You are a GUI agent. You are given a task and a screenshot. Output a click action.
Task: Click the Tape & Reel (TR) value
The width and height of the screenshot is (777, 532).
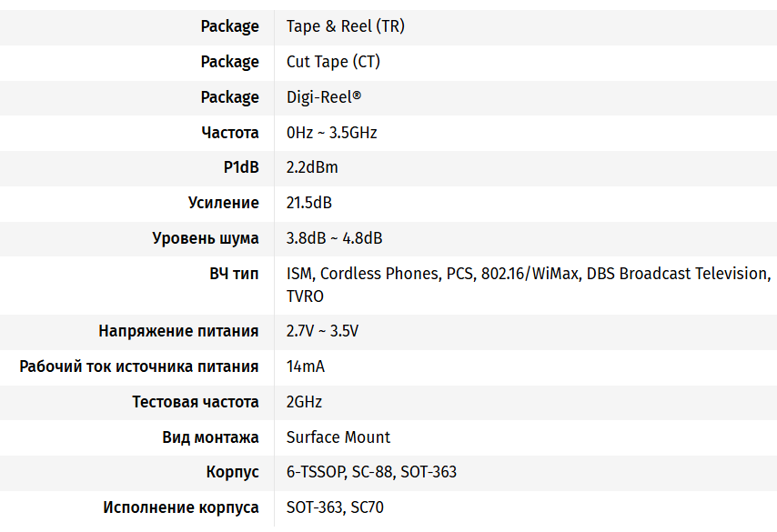[345, 26]
